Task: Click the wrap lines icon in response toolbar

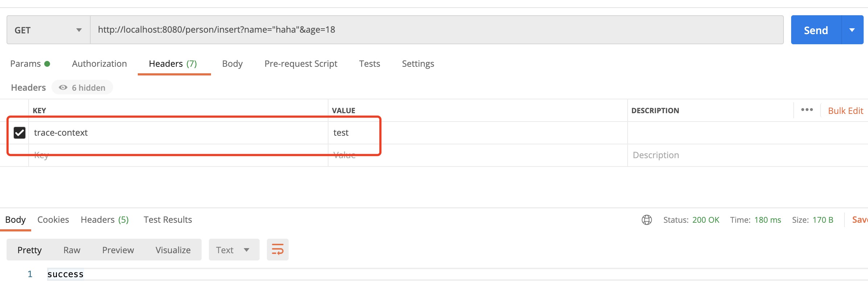Action: pos(277,250)
